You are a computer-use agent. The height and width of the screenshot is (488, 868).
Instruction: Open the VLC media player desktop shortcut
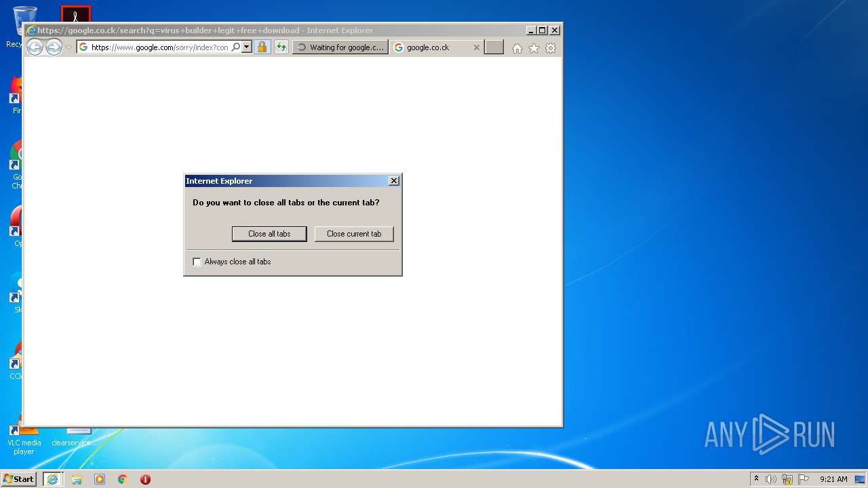click(x=24, y=434)
